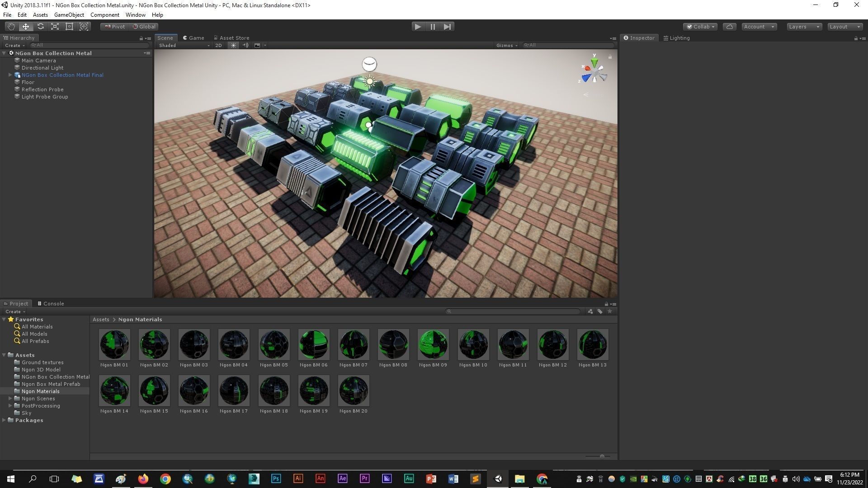The image size is (868, 488).
Task: Select the Hand tool
Action: [11, 27]
